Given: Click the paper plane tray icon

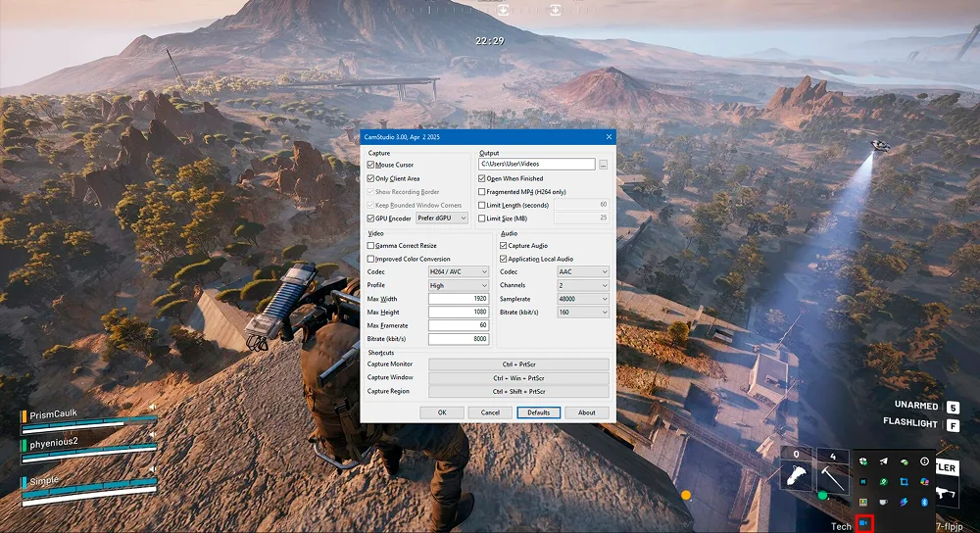Looking at the screenshot, I should pyautogui.click(x=883, y=461).
